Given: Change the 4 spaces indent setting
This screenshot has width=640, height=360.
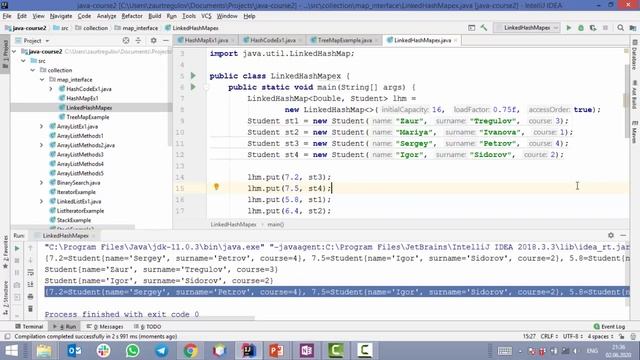Looking at the screenshot, I should pyautogui.click(x=600, y=336).
